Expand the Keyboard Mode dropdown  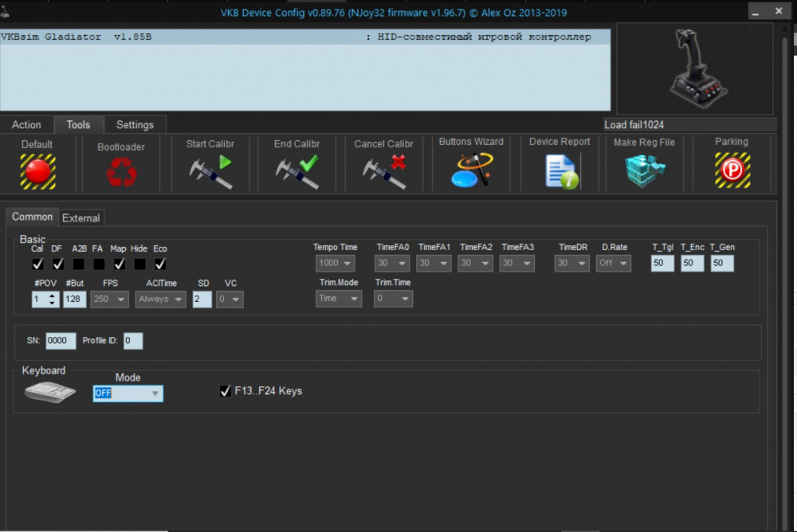[x=128, y=393]
